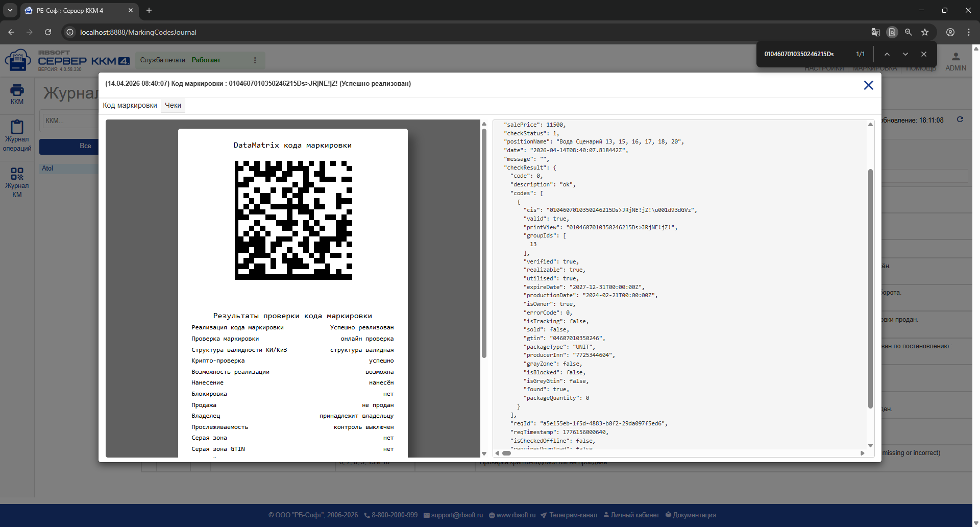Click the "salePrice": 11500 JSON line
The image size is (980, 527).
534,125
